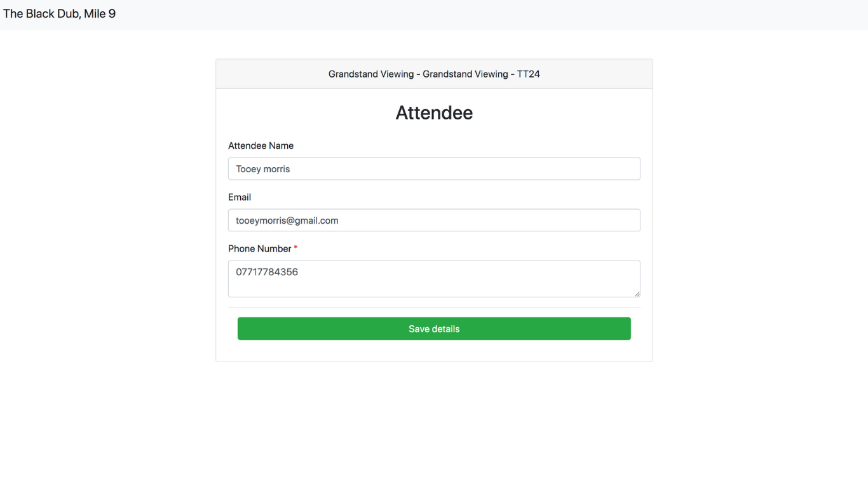Click blank white area below the form card
This screenshot has height=488, width=868.
(x=434, y=426)
